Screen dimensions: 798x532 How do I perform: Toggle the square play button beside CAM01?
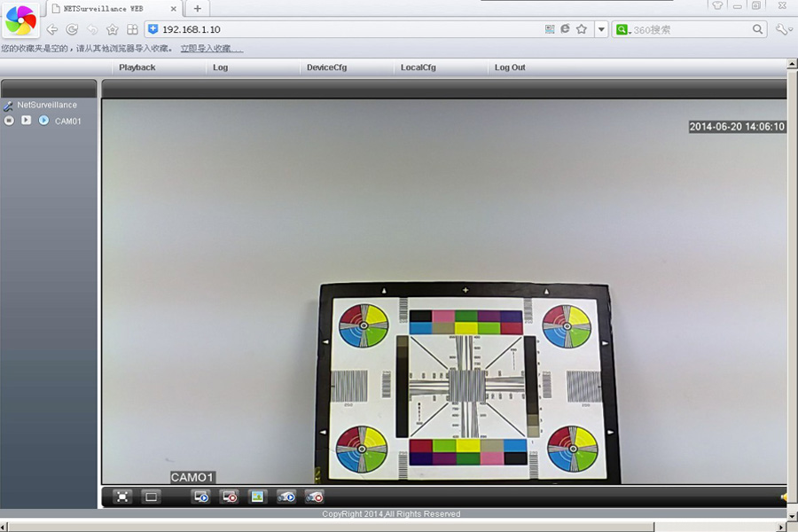click(x=26, y=121)
